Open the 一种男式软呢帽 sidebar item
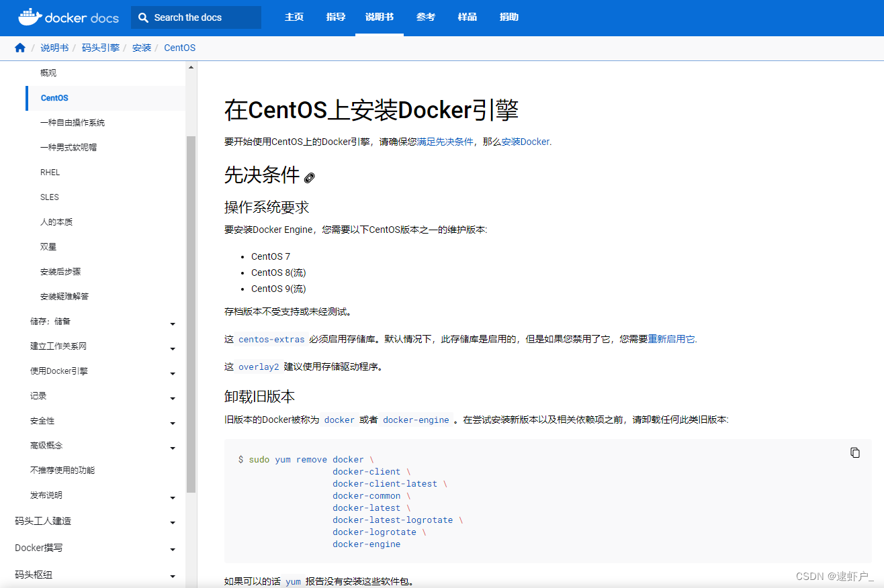Screen dimensions: 884x588 click(69, 147)
